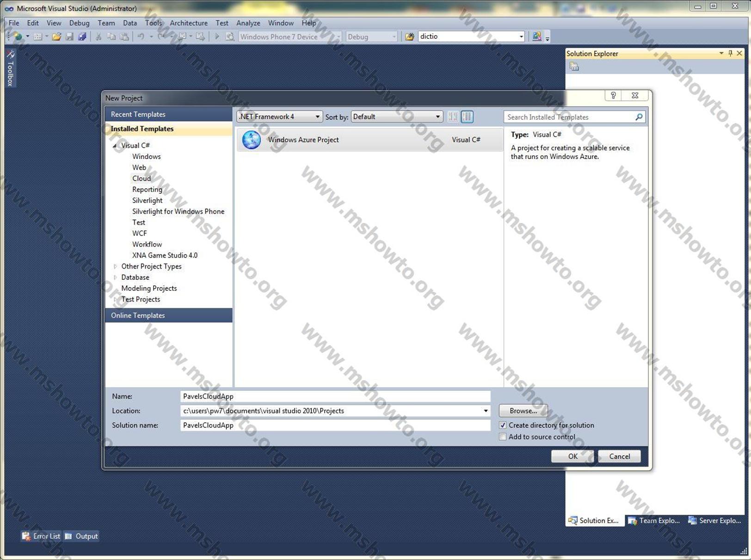Open the Debug configuration dropdown
The height and width of the screenshot is (560, 751).
pos(372,37)
